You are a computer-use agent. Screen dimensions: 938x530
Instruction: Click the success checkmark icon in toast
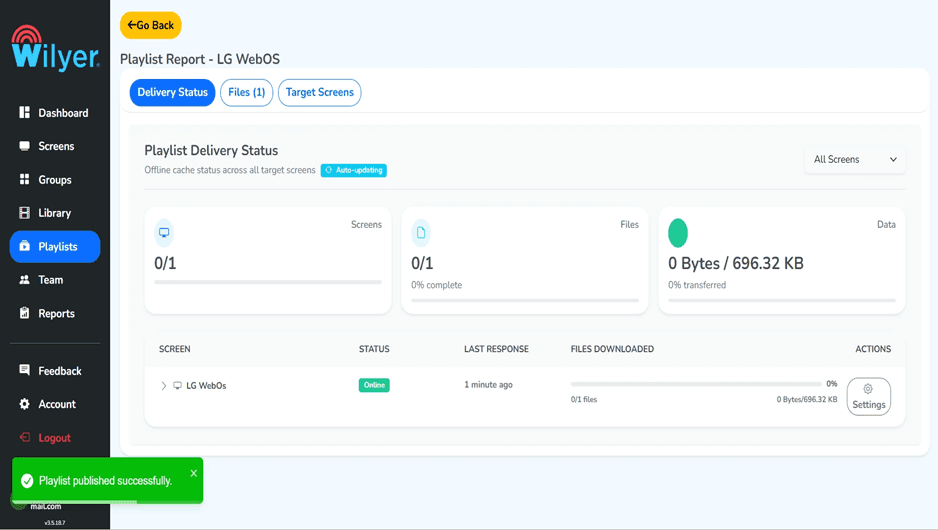27,481
